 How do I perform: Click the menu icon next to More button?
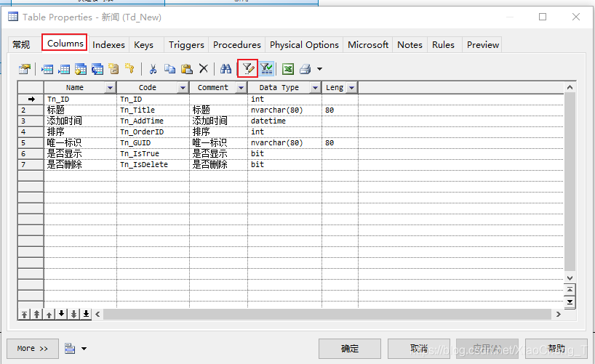click(69, 348)
